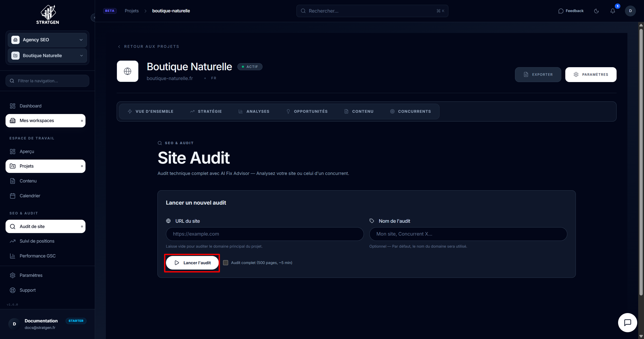Viewport: 644px width, 339px height.
Task: Open the search icon in Audit de site
Action: point(13,226)
